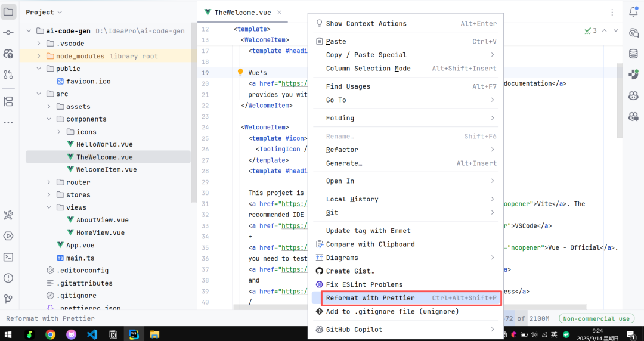644x341 pixels.
Task: Open Copy / Paste Special submenu
Action: pos(406,55)
